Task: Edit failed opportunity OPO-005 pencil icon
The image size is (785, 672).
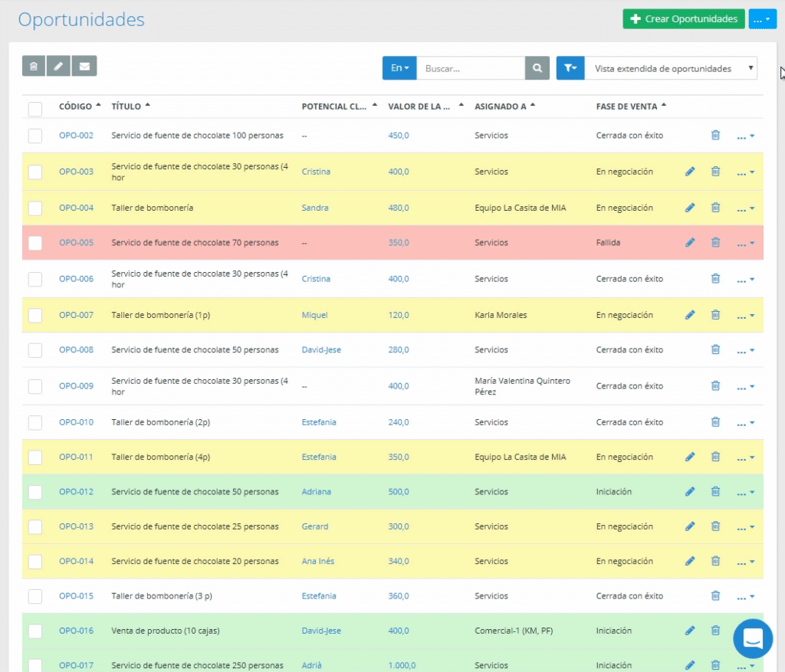Action: click(690, 243)
